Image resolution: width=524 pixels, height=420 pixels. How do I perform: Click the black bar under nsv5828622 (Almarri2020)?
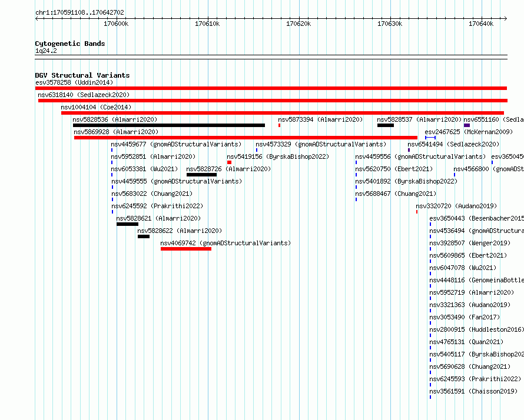click(x=144, y=236)
